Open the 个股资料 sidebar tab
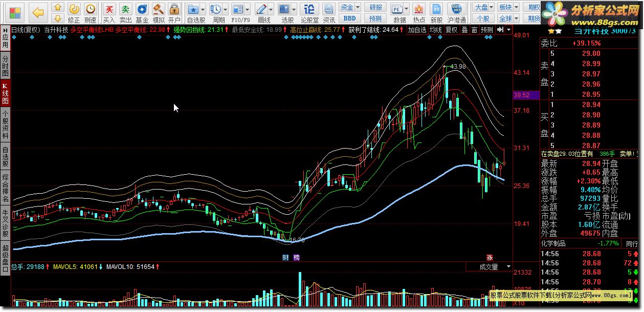 pos(5,124)
